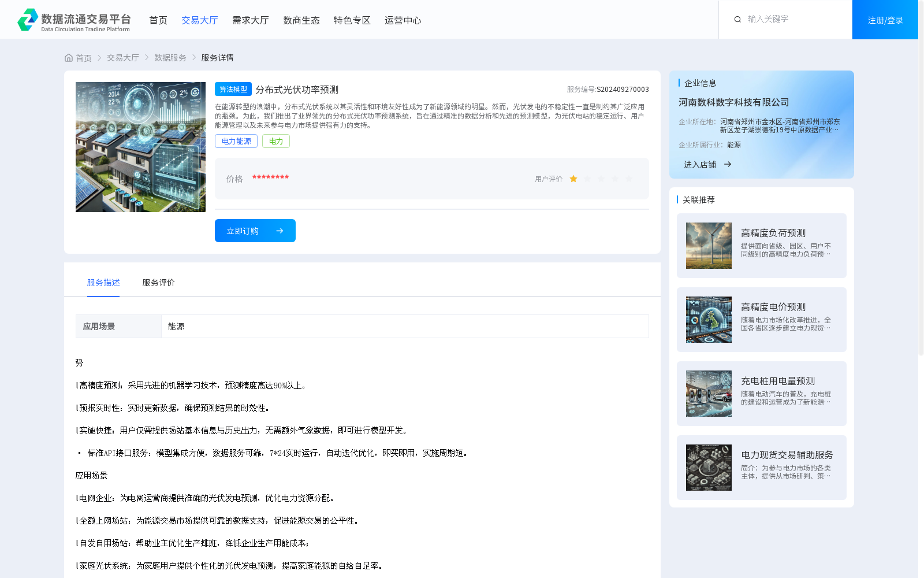Type in the 输入关键字 search field
The width and height of the screenshot is (924, 578).
794,20
